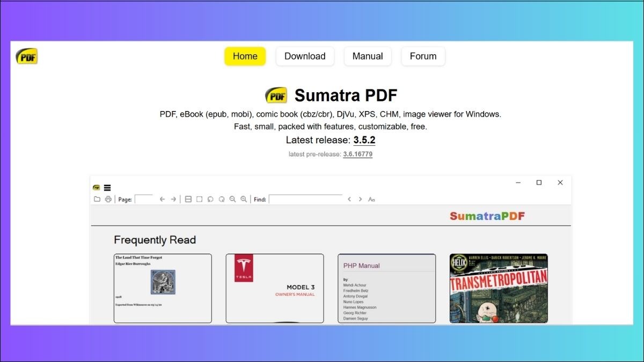Image resolution: width=644 pixels, height=362 pixels.
Task: Click the small PDF app icon beside the hamburger menu
Action: tap(97, 188)
